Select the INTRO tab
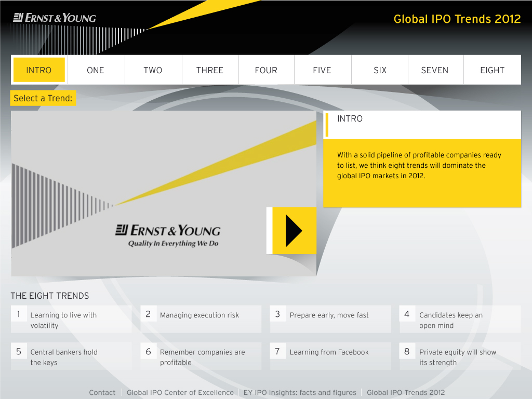532x399 pixels. point(39,70)
